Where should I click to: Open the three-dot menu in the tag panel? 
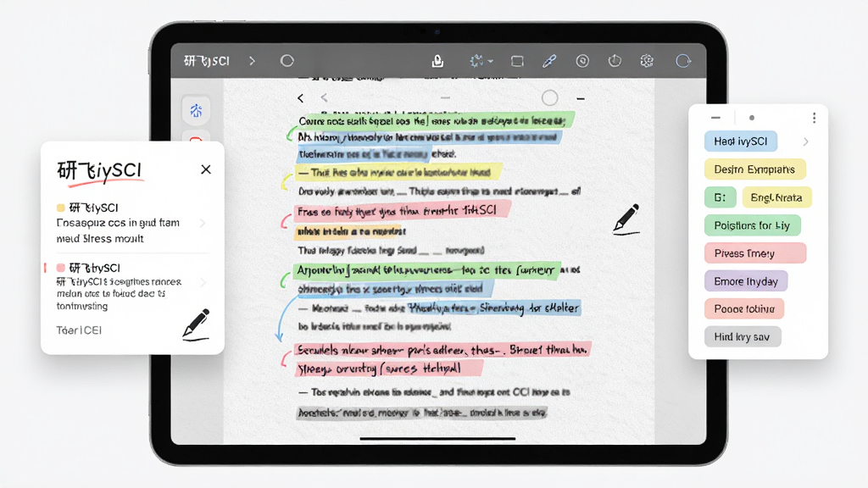pyautogui.click(x=814, y=118)
